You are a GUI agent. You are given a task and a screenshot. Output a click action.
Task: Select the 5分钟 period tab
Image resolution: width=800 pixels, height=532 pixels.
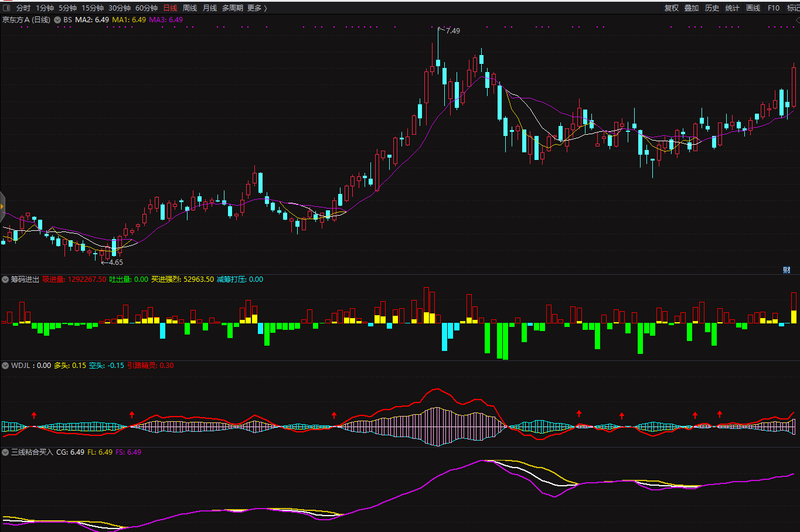click(68, 8)
